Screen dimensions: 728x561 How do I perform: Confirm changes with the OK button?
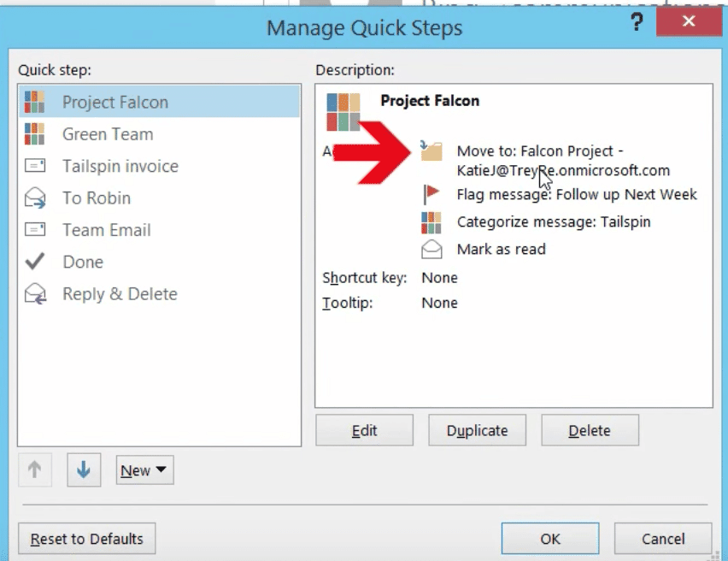pyautogui.click(x=550, y=539)
